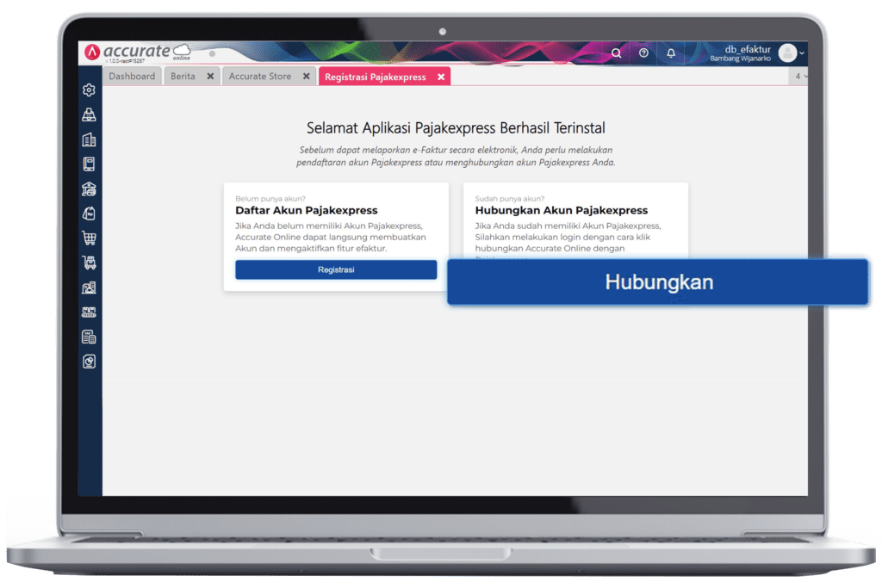
Task: Open the inventory trolley with boxes icon
Action: 89,263
